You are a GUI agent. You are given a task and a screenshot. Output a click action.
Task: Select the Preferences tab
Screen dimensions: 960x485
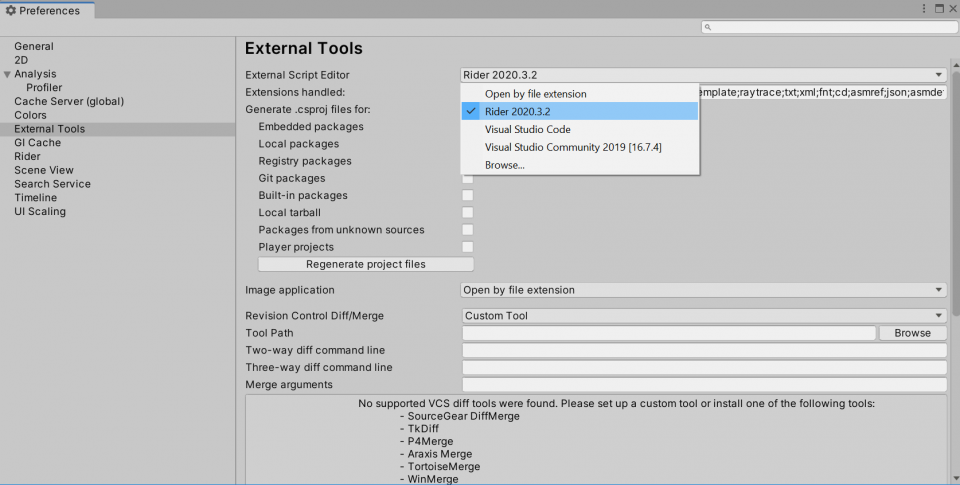[x=47, y=10]
